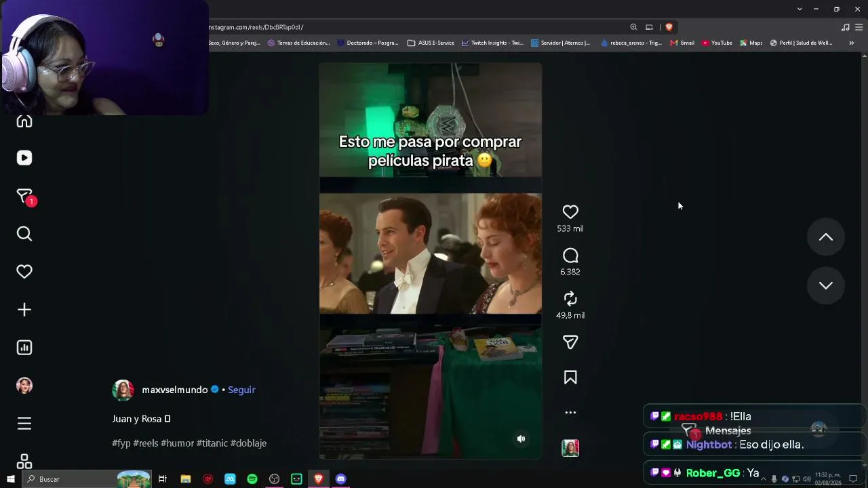Go to next reel with down chevron
This screenshot has width=868, height=488.
point(825,285)
